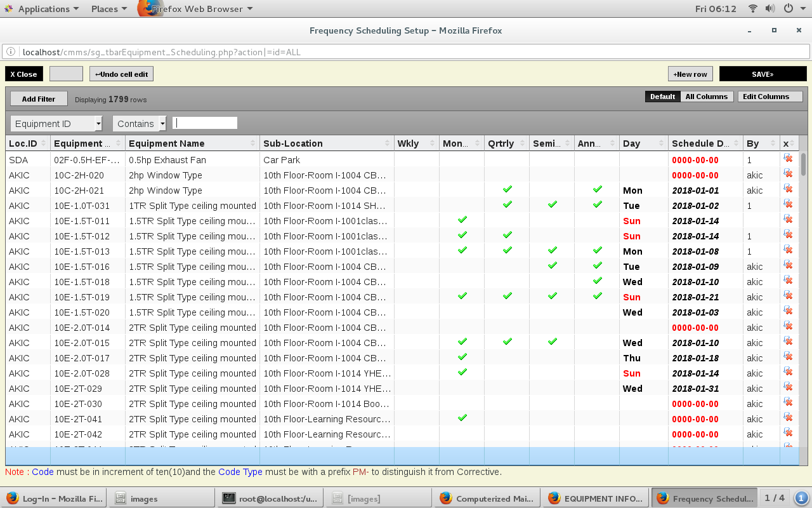Toggle Monthly checkmark for 10E-1.5T-011

pyautogui.click(x=462, y=220)
